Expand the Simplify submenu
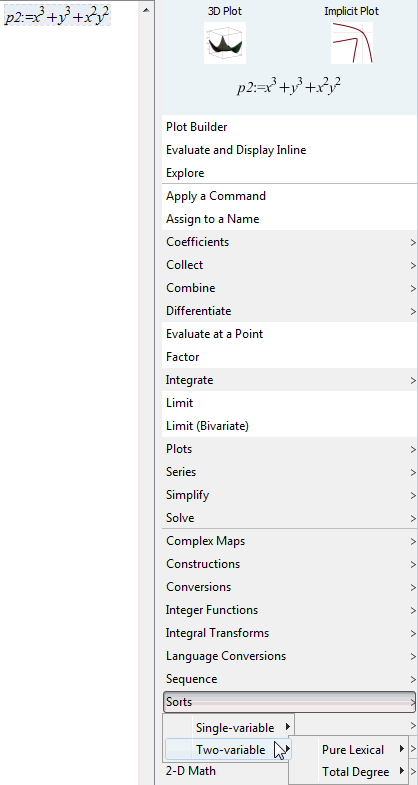418x785 pixels. click(290, 496)
